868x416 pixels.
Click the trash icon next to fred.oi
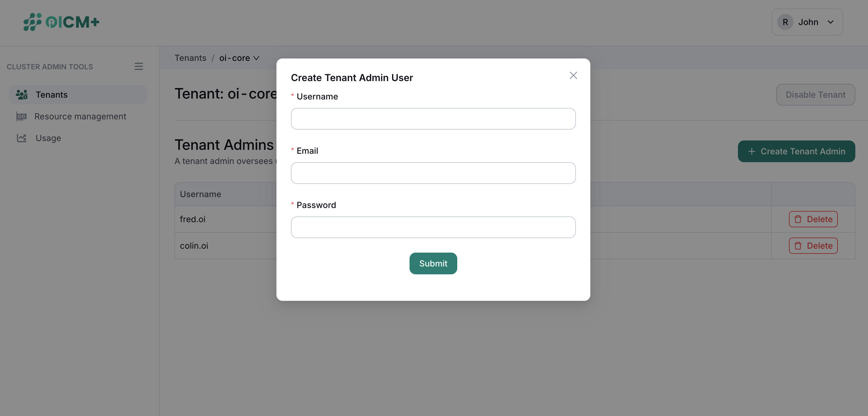[x=798, y=219]
